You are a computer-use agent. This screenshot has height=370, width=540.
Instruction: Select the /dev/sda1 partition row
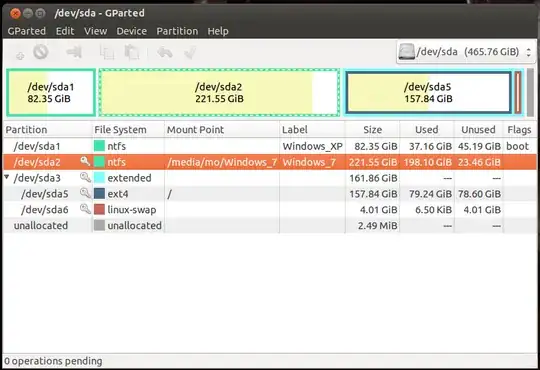[270, 146]
